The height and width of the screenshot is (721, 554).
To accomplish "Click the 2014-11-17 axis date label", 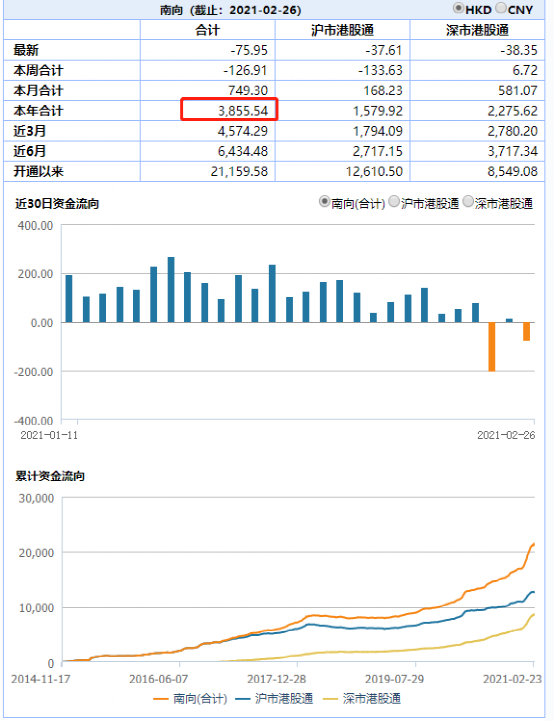I will pos(40,679).
